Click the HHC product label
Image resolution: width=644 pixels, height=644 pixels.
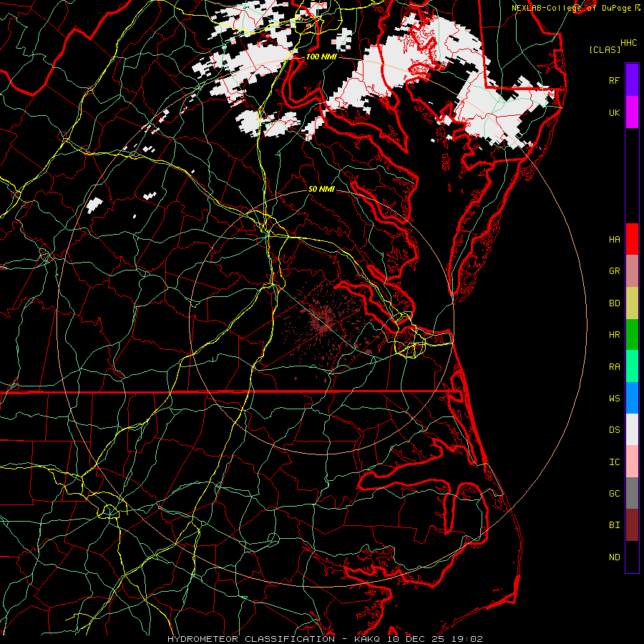click(629, 43)
